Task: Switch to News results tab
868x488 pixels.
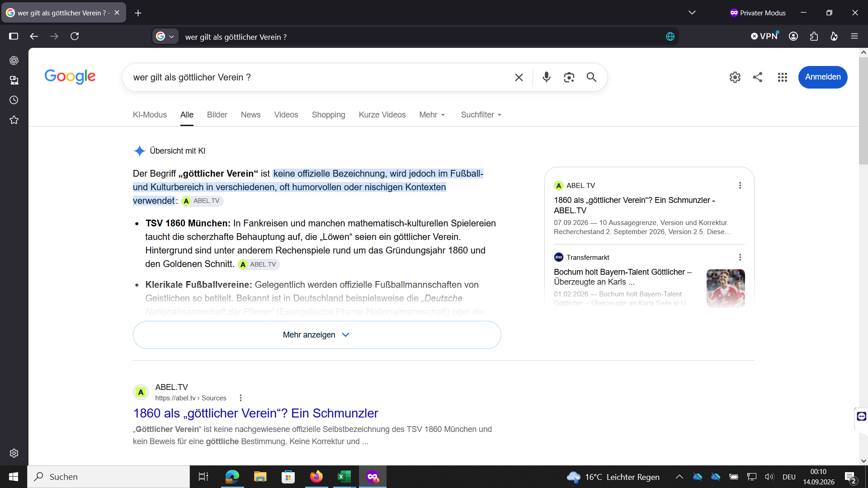Action: [x=250, y=115]
